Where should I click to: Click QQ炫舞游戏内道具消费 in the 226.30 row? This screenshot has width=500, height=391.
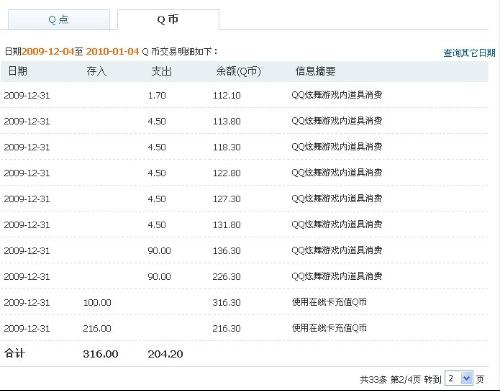(x=337, y=276)
